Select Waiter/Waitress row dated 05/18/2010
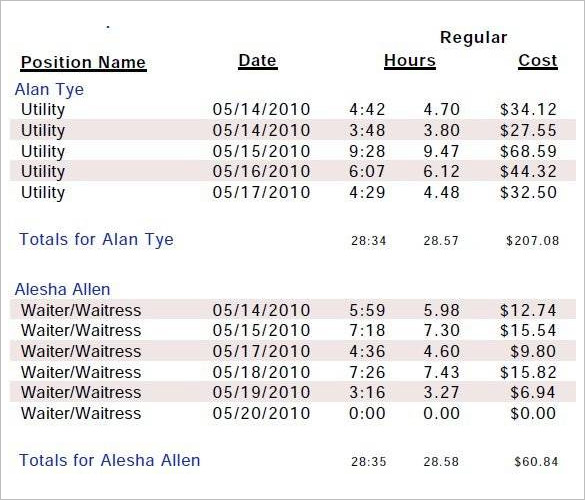585x500 pixels. click(x=292, y=372)
